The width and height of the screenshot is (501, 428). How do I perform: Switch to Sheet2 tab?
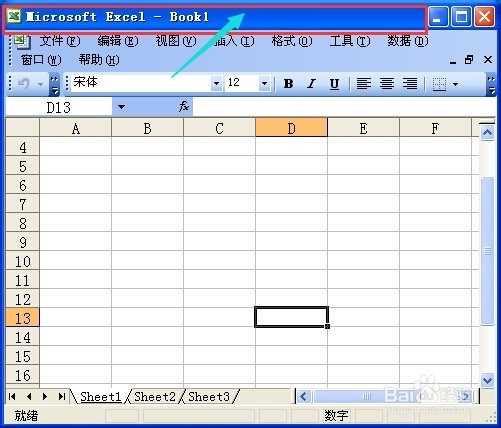coord(155,397)
